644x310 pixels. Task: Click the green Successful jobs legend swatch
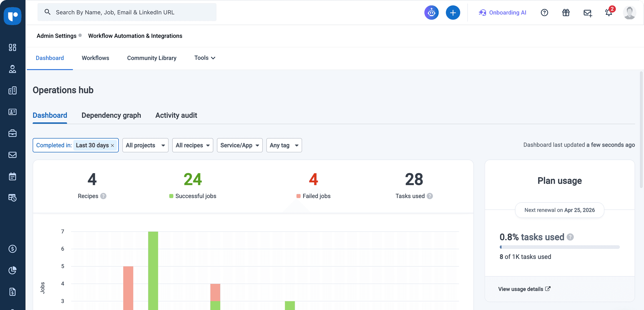pos(171,196)
